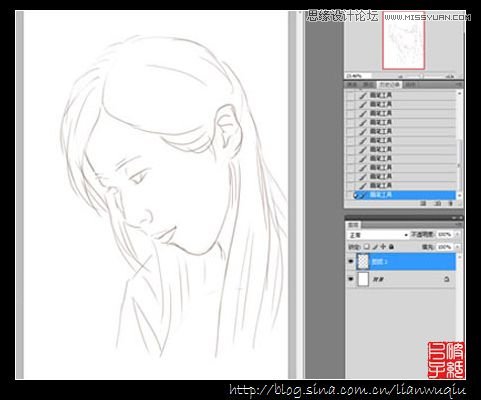Switch to the History (历史记录) tab
This screenshot has height=400, width=481.
point(390,85)
